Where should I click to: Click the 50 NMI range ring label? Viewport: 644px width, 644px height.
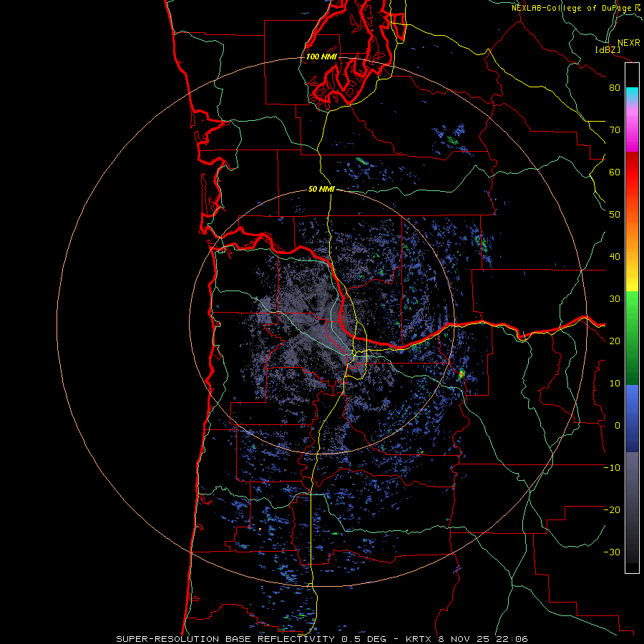[x=321, y=190]
